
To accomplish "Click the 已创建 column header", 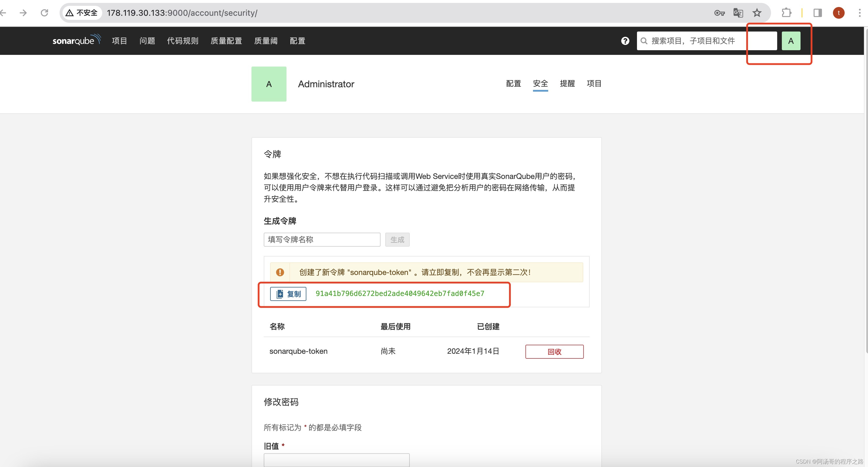I will pos(488,326).
